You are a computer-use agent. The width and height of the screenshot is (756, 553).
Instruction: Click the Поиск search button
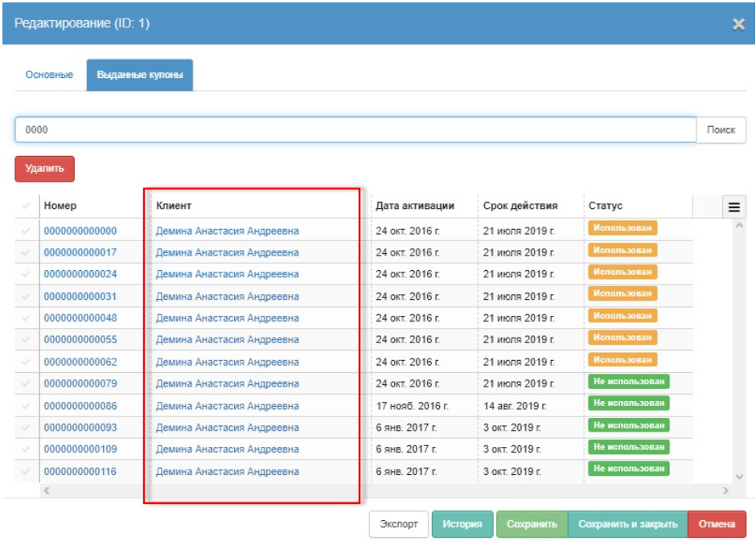721,130
